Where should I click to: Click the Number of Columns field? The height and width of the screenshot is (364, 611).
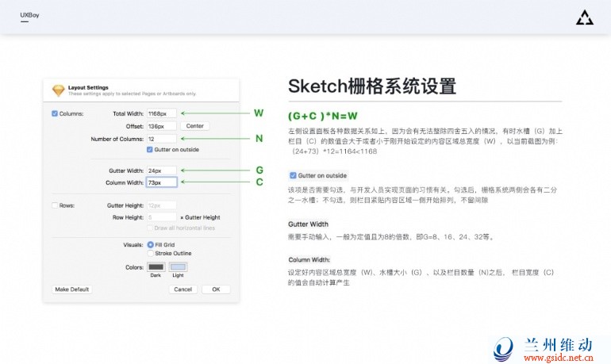point(162,138)
